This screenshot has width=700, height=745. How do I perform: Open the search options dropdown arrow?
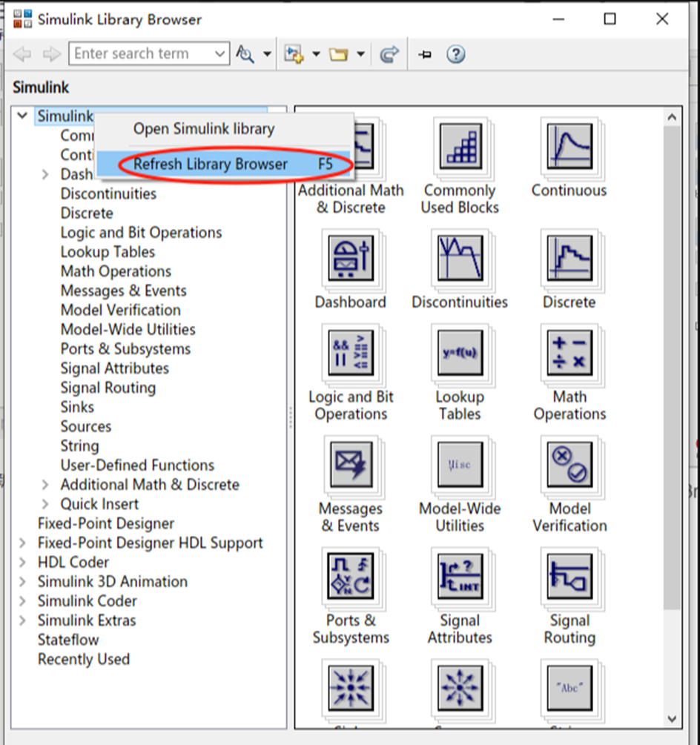point(267,54)
